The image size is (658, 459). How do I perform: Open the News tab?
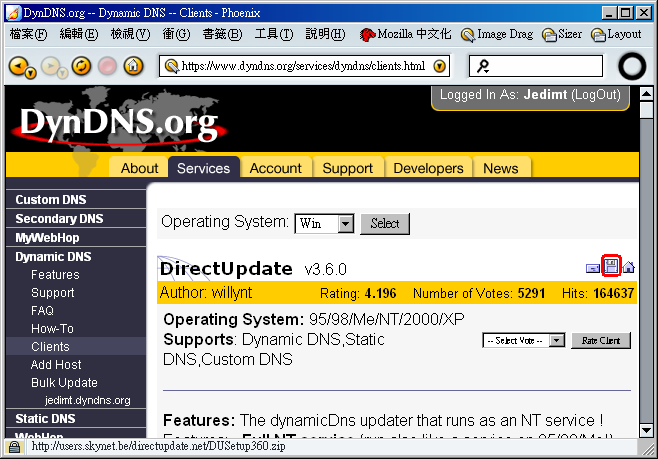pyautogui.click(x=501, y=168)
